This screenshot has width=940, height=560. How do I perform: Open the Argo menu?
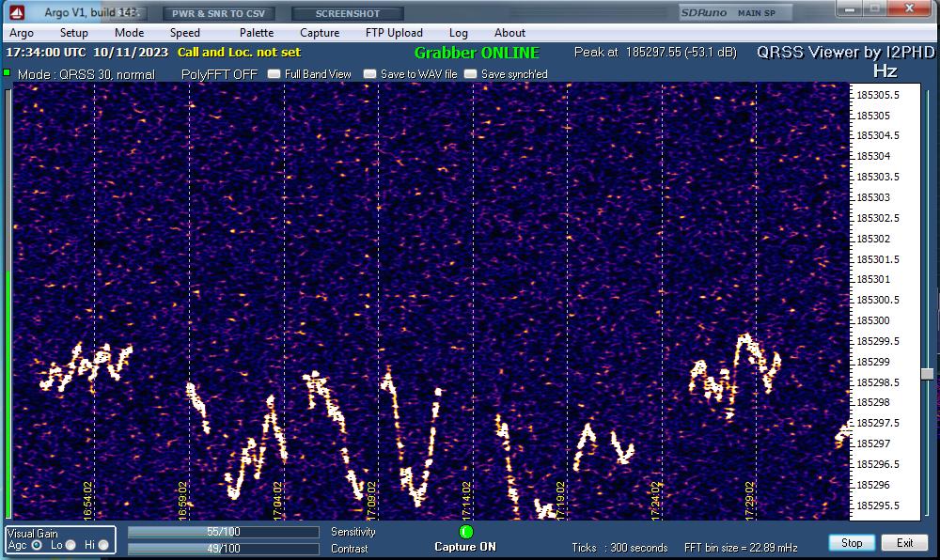(x=22, y=33)
